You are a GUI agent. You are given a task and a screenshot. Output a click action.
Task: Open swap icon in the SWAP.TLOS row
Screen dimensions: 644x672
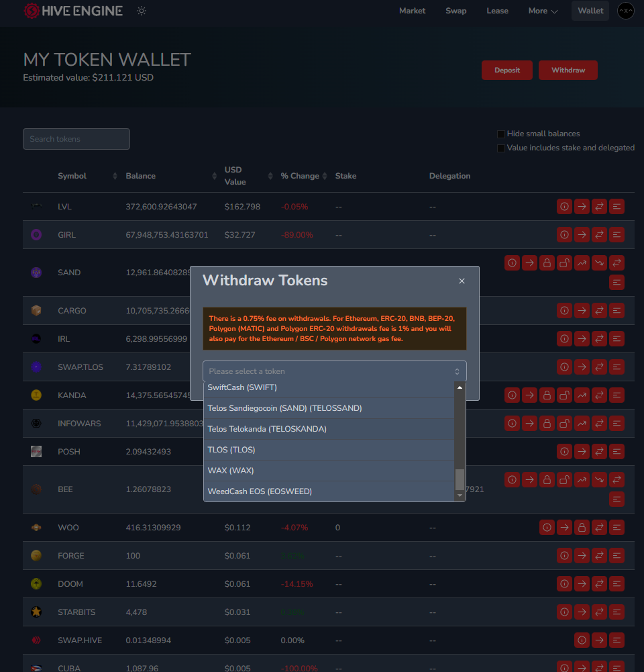click(x=600, y=367)
